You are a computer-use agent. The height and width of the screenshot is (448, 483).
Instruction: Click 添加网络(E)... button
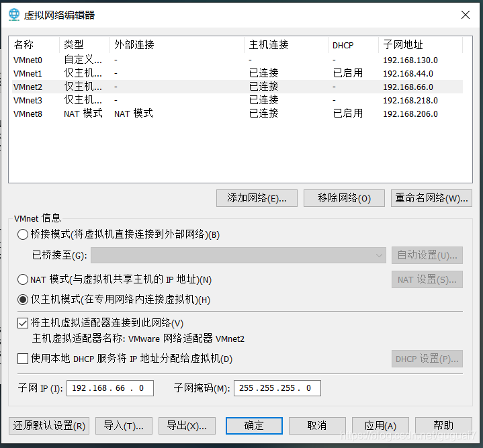pyautogui.click(x=257, y=198)
